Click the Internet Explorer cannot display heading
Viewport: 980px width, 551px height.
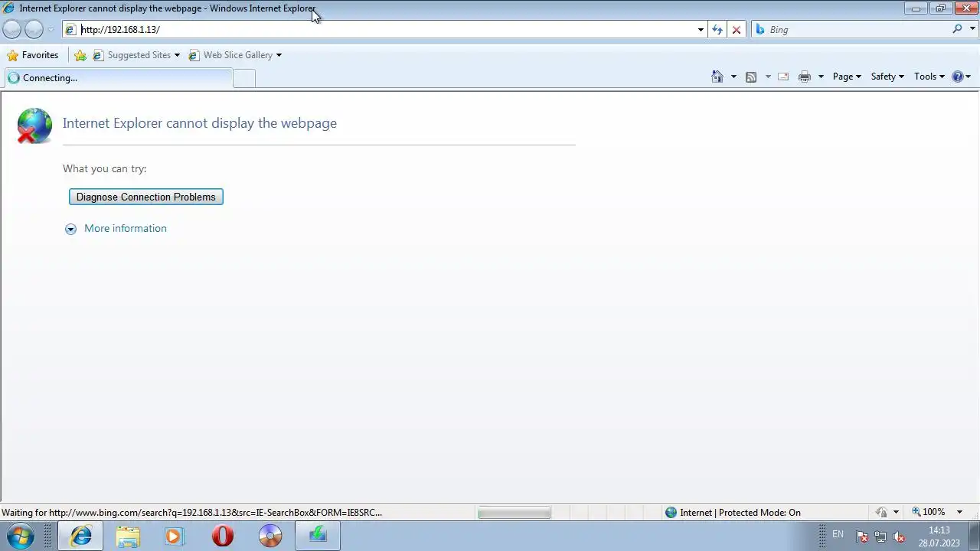[200, 123]
